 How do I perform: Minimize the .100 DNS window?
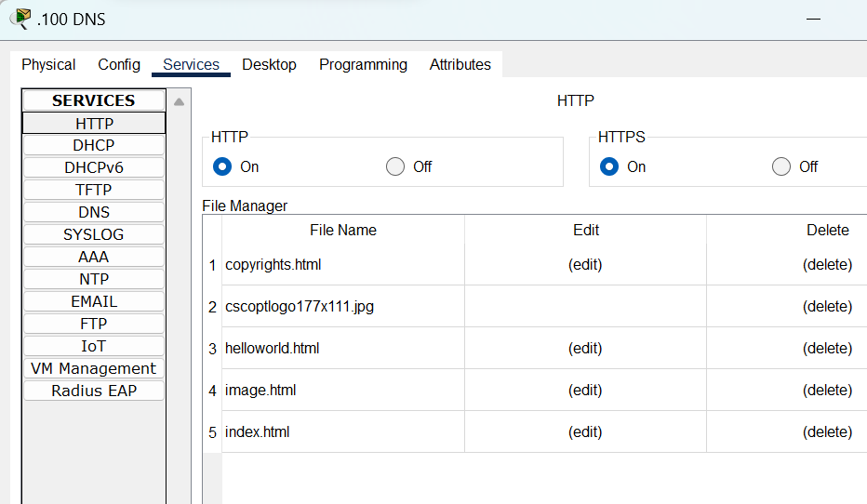point(813,20)
